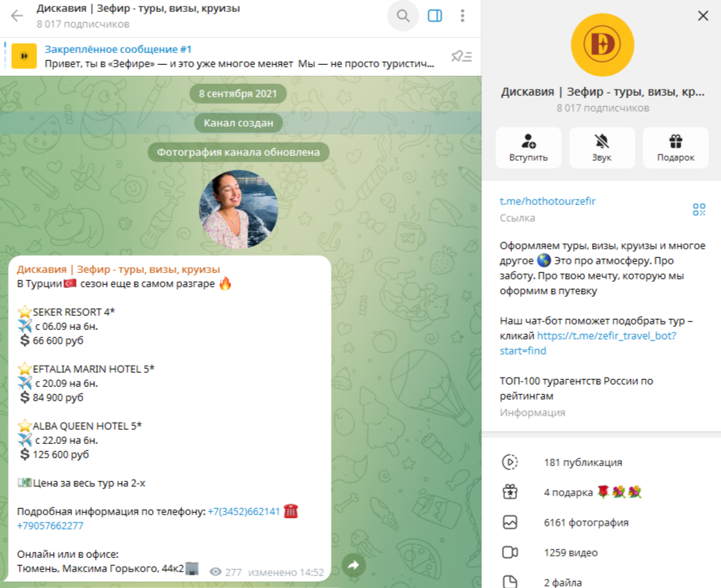The height and width of the screenshot is (588, 721).
Task: Show QR code for channel link
Action: 699,210
